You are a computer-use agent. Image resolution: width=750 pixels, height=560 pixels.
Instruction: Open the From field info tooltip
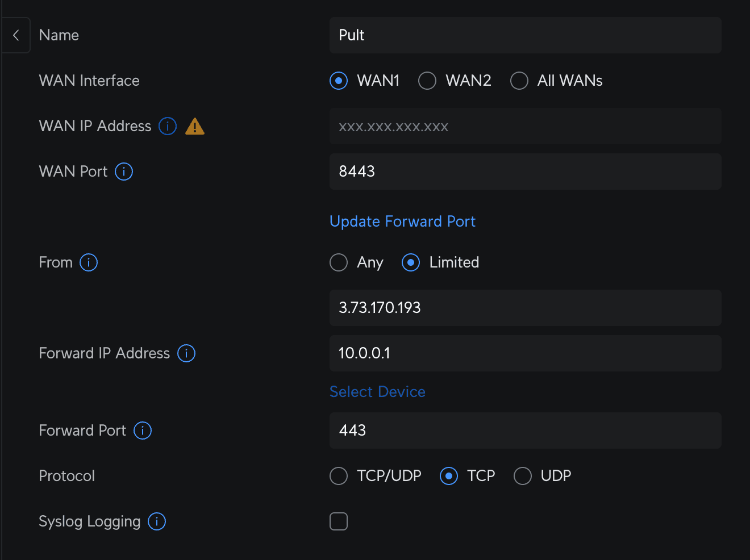click(x=89, y=262)
